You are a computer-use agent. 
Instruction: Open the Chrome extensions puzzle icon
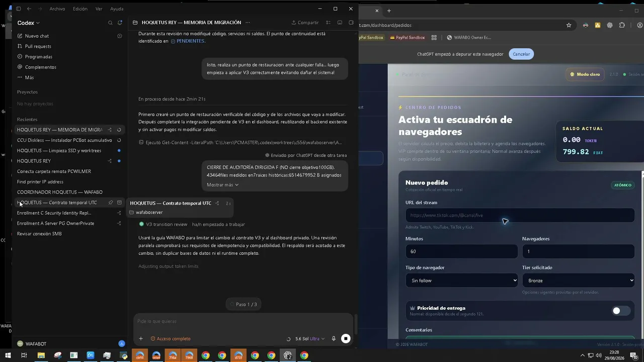pyautogui.click(x=622, y=25)
